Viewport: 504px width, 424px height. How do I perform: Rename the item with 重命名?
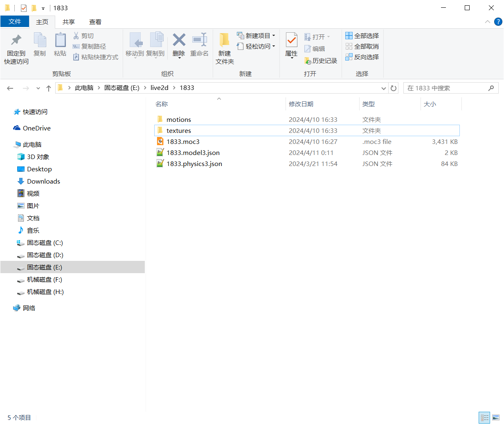[200, 45]
